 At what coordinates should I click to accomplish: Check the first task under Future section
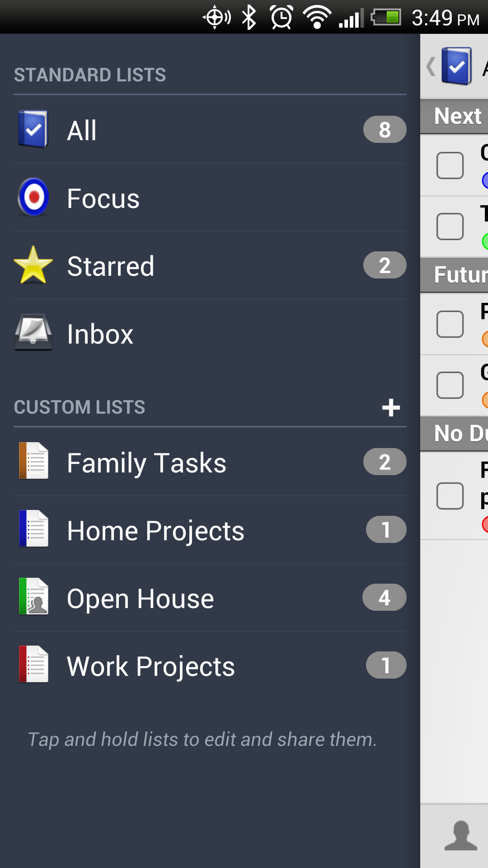click(x=450, y=324)
